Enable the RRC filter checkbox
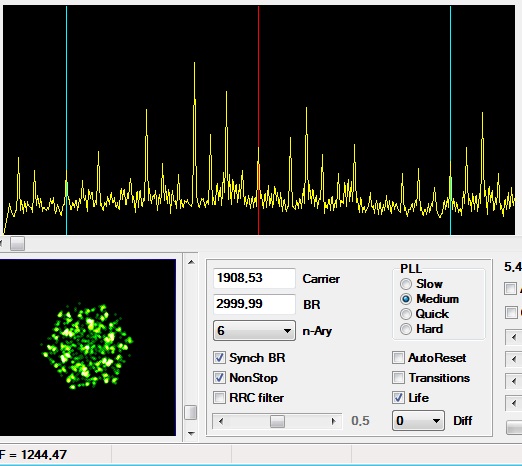This screenshot has width=522, height=466. tap(219, 398)
